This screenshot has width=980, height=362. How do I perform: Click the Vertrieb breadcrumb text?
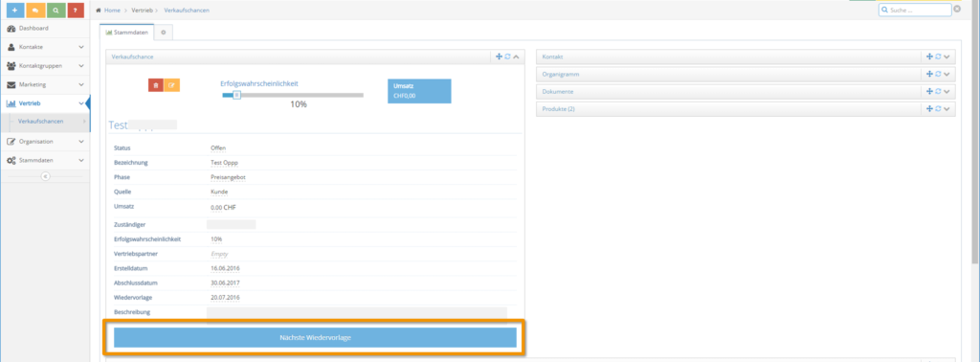[142, 11]
